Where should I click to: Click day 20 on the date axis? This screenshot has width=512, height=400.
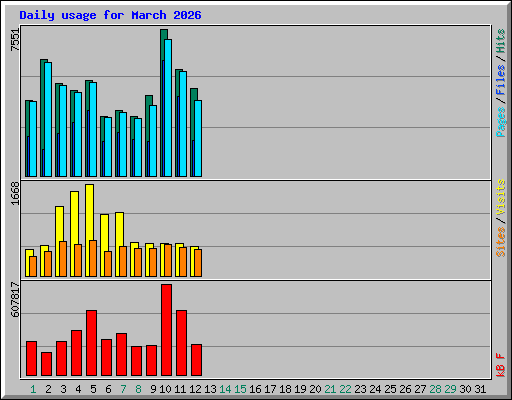click(x=315, y=389)
